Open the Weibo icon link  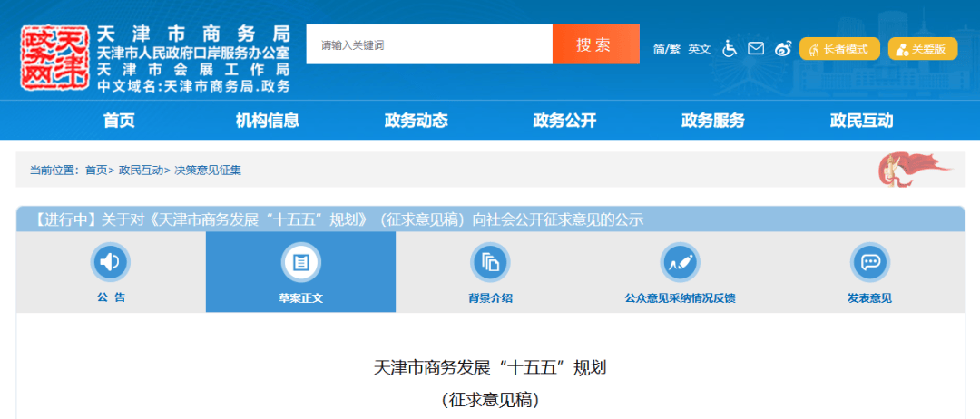click(783, 49)
